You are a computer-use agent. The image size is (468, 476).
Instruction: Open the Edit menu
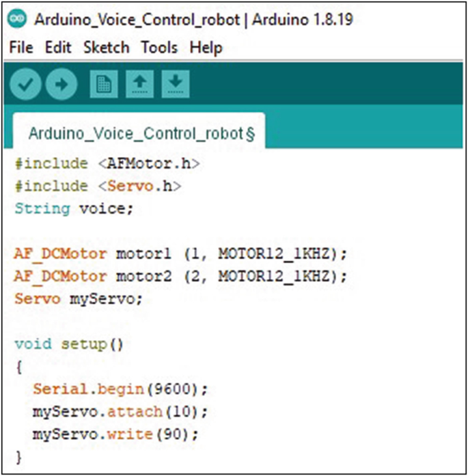point(58,48)
